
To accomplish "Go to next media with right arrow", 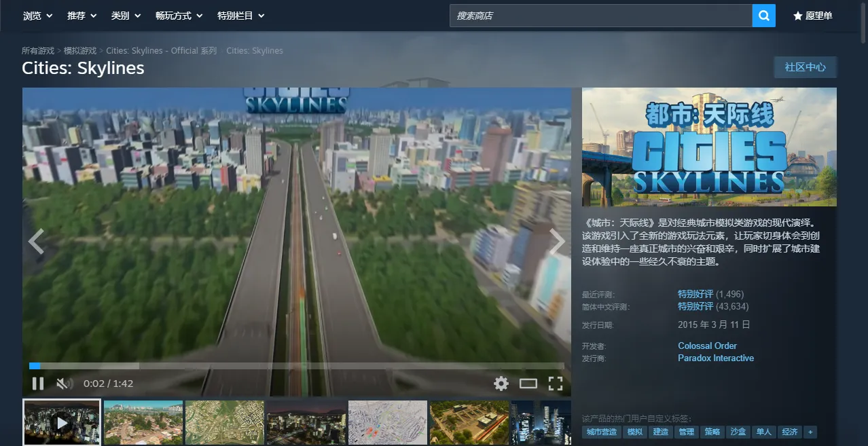I will click(557, 242).
